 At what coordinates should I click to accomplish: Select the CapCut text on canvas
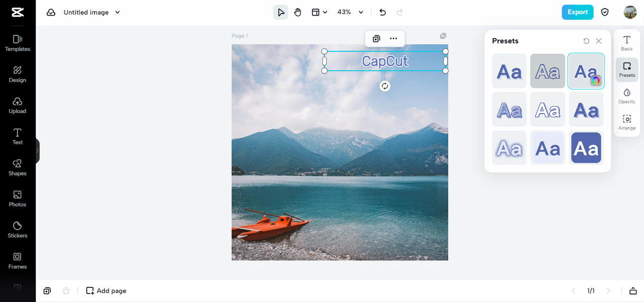(x=385, y=61)
